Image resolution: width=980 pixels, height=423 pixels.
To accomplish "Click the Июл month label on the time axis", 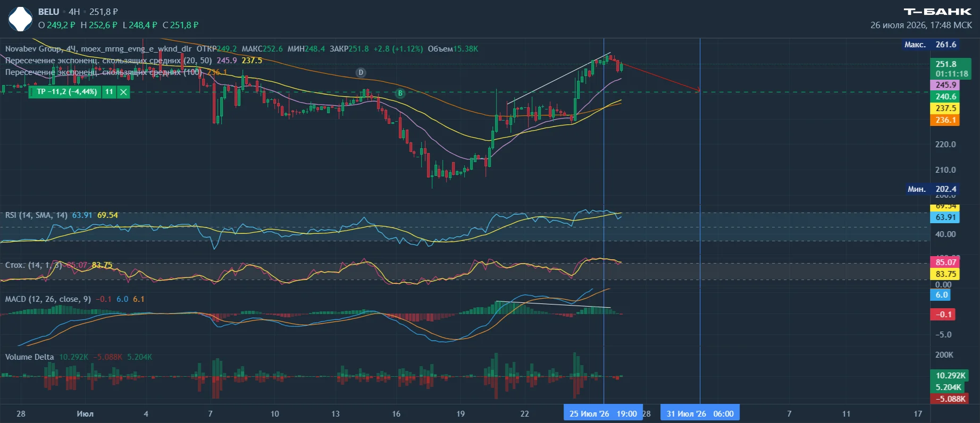I will pos(85,414).
